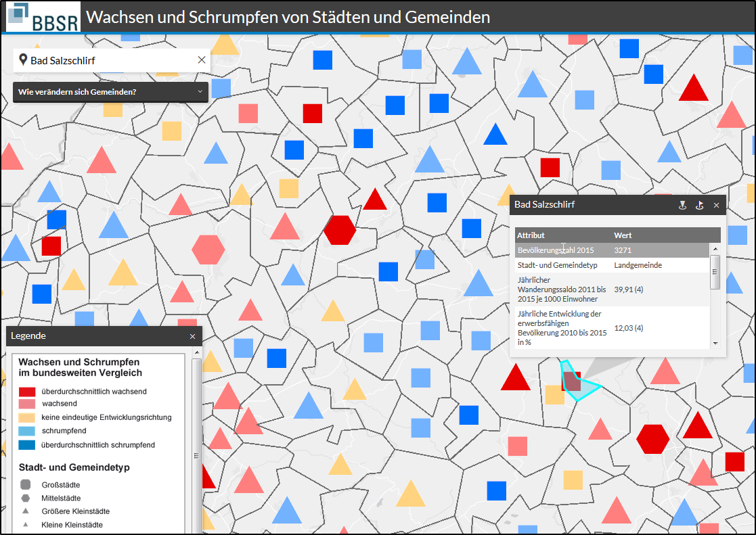Click the 'Wert' column header

[623, 235]
